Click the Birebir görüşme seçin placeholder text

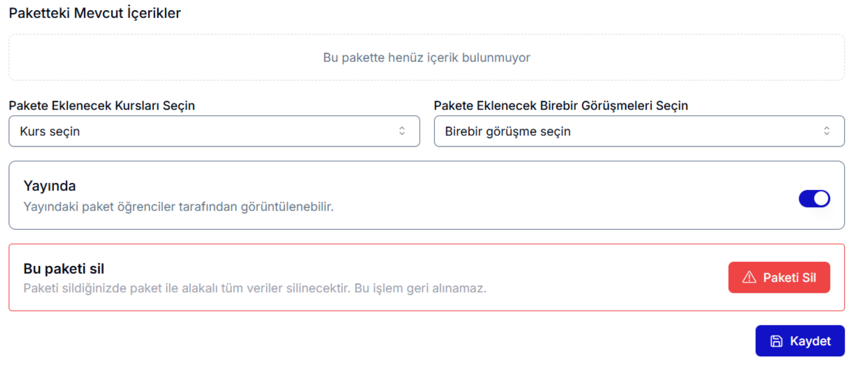click(507, 131)
